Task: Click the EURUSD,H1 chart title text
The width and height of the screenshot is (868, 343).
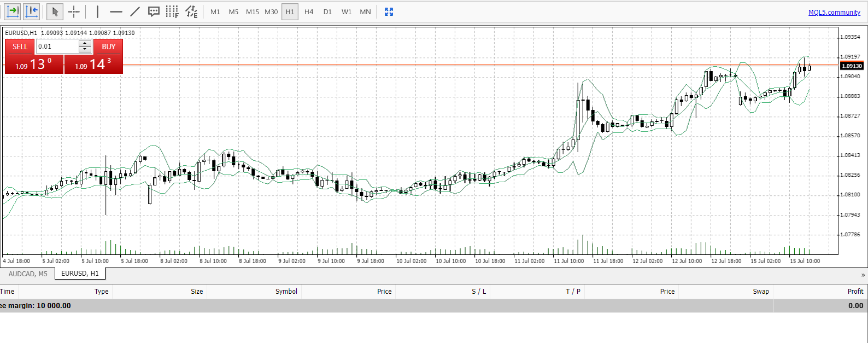Action: coord(21,33)
